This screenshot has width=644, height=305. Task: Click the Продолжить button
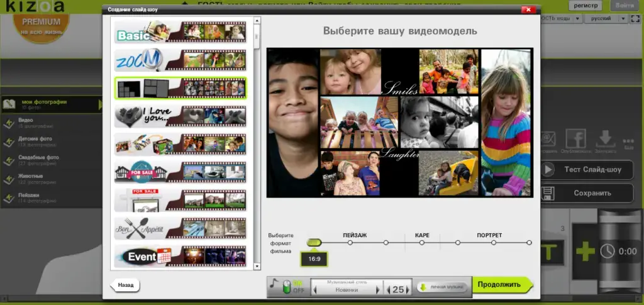pyautogui.click(x=501, y=285)
